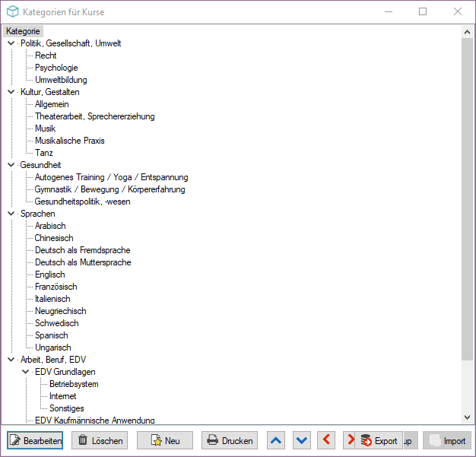The image size is (476, 457).
Task: Select the Umweltbildung category
Action: click(61, 80)
